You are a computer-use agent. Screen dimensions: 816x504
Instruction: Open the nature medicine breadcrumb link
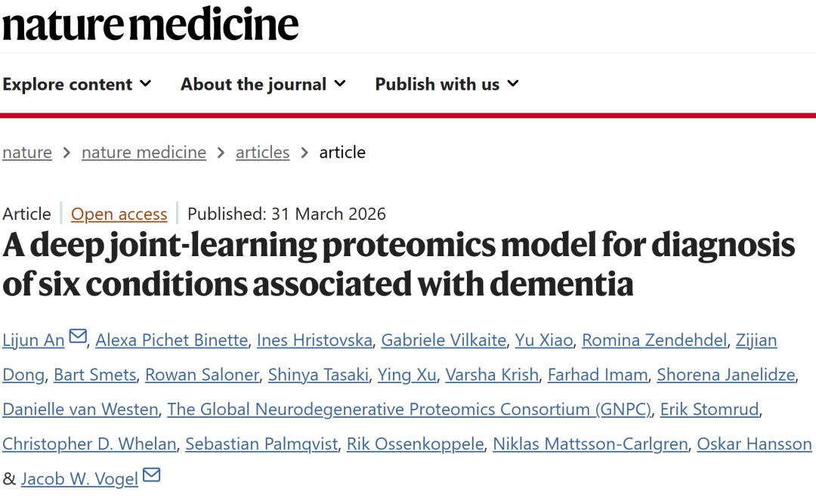point(144,152)
